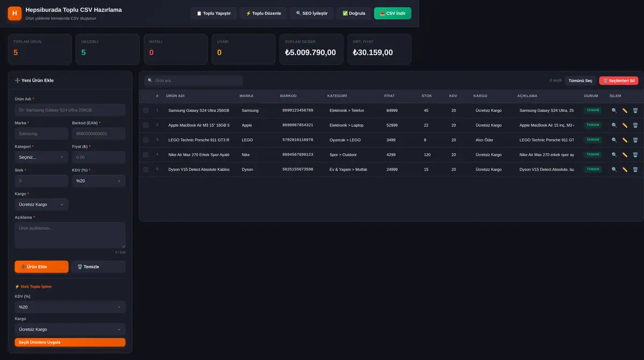Mark the Dyson V15 Detect row checkbox
This screenshot has height=360, width=644.
click(x=145, y=169)
